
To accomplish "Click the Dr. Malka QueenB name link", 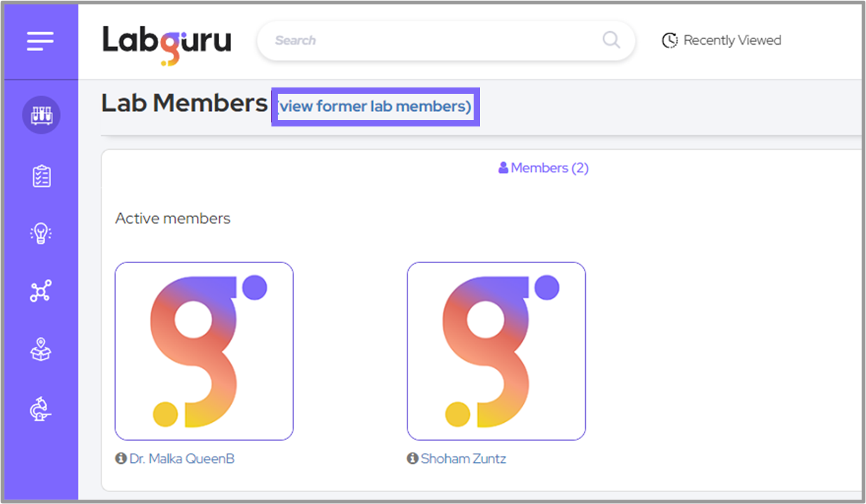I will pyautogui.click(x=182, y=459).
